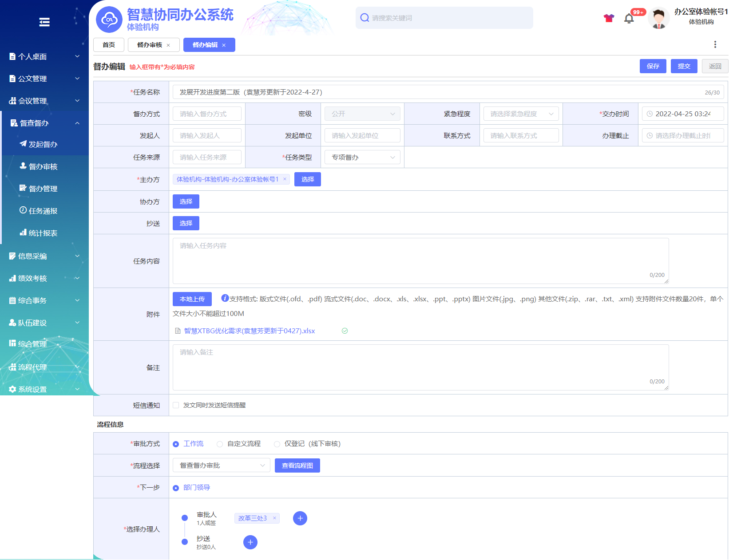The image size is (733, 560).
Task: Click the 提交 button
Action: (x=684, y=66)
